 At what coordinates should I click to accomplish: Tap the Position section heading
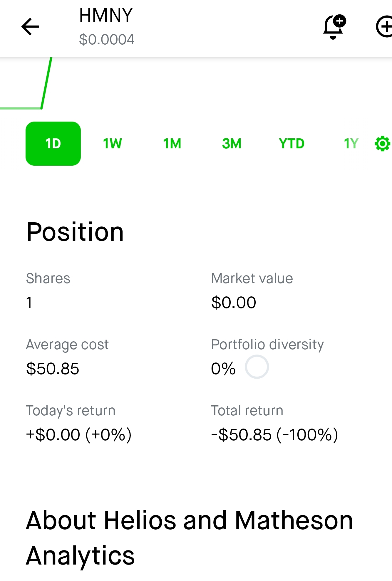click(75, 232)
